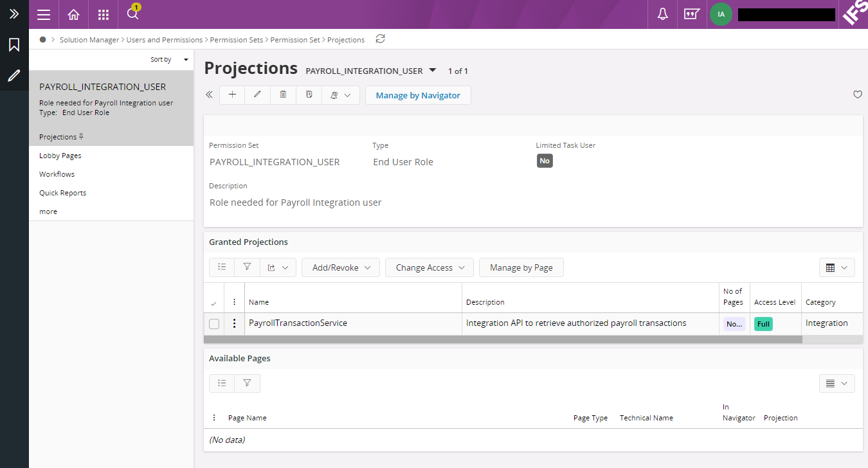Viewport: 868px width, 468px height.
Task: Open the quote feedback icon in header
Action: (x=692, y=14)
